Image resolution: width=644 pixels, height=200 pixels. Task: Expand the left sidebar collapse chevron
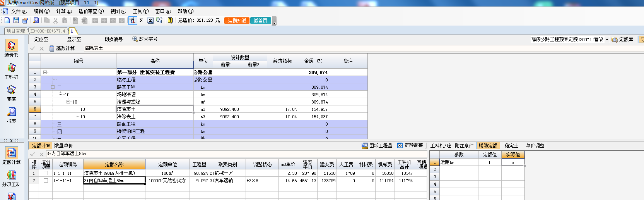[x=11, y=140]
